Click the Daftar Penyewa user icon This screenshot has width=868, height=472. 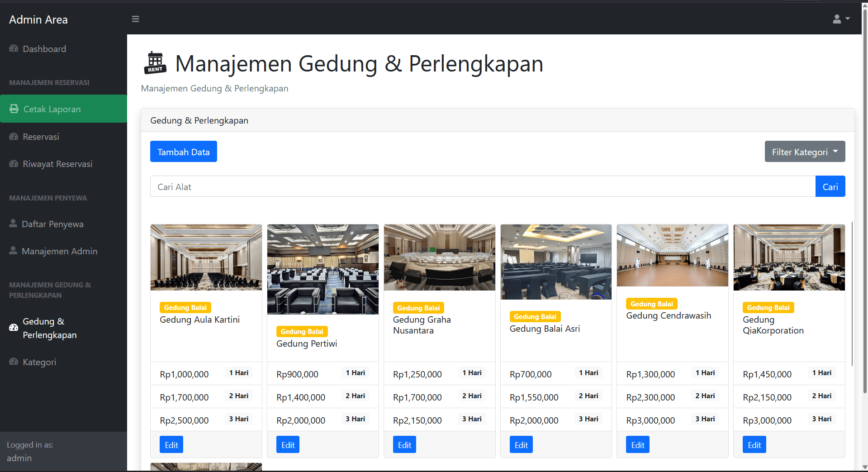[13, 224]
